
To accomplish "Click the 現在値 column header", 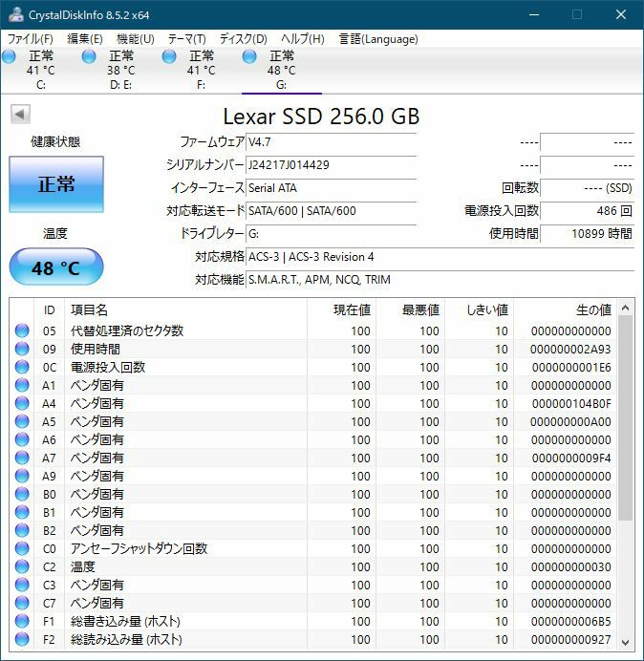I will (341, 310).
